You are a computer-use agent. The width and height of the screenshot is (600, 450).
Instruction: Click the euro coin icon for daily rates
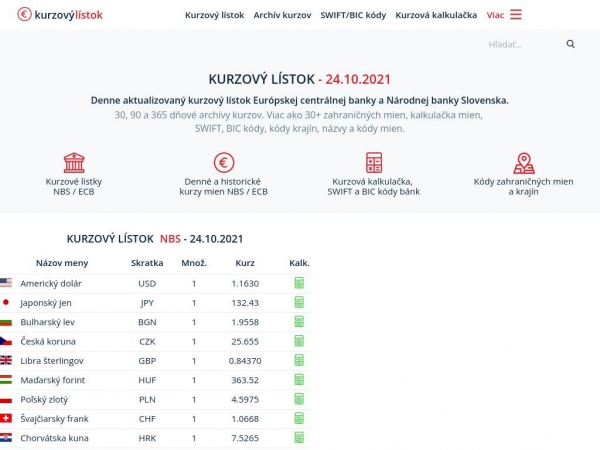(224, 163)
